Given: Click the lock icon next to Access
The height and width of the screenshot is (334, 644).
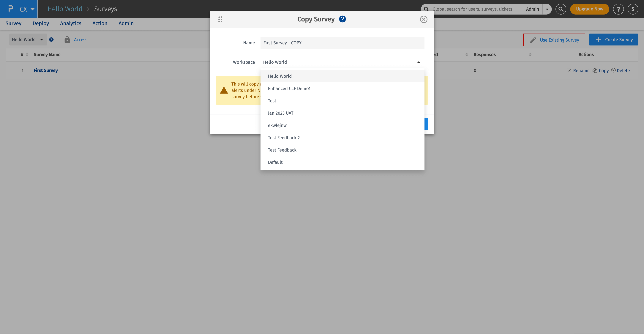Looking at the screenshot, I should [67, 40].
